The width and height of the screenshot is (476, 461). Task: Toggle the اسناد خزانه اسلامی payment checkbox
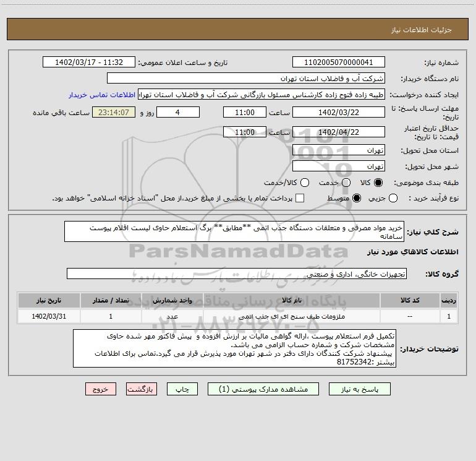(300, 199)
